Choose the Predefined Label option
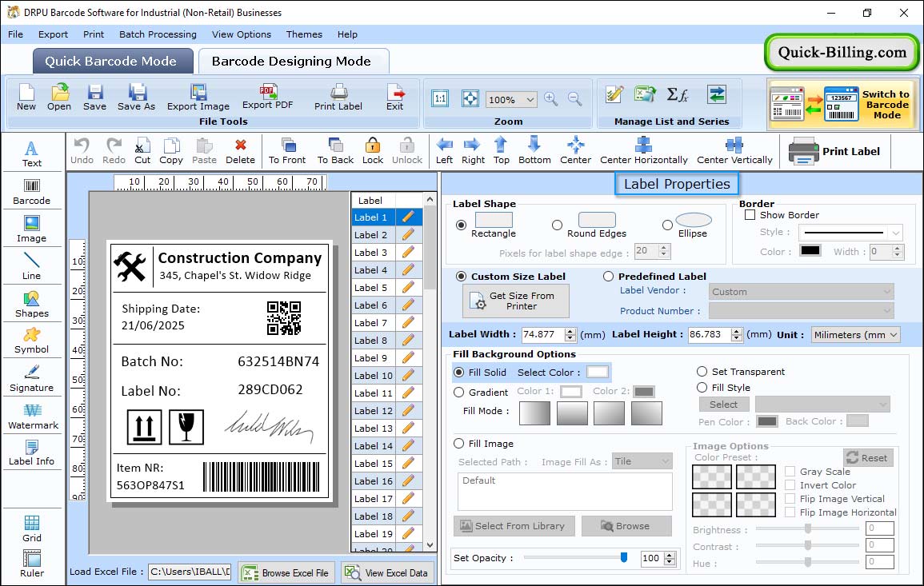This screenshot has height=586, width=924. point(608,277)
